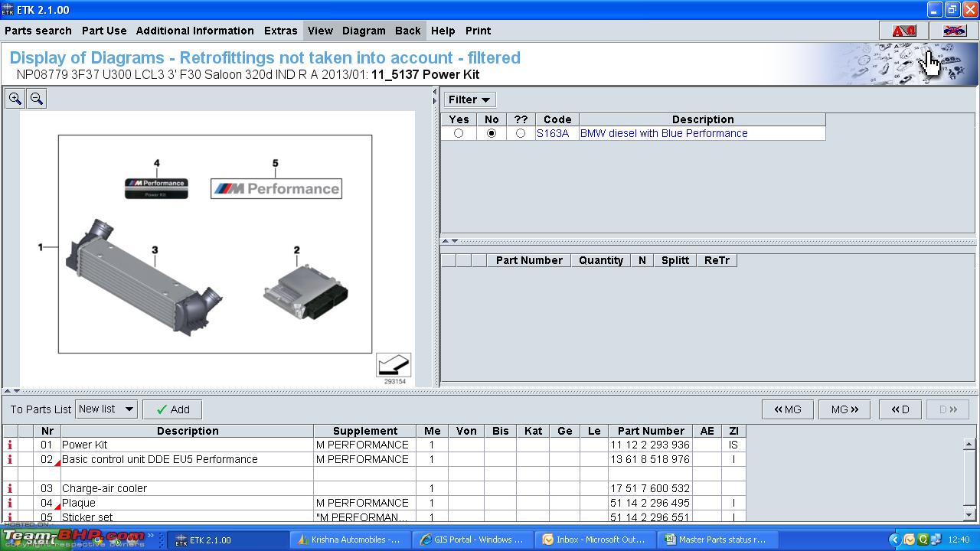Screen dimensions: 980x551
Task: Select the Power Kit description cell
Action: click(x=188, y=445)
